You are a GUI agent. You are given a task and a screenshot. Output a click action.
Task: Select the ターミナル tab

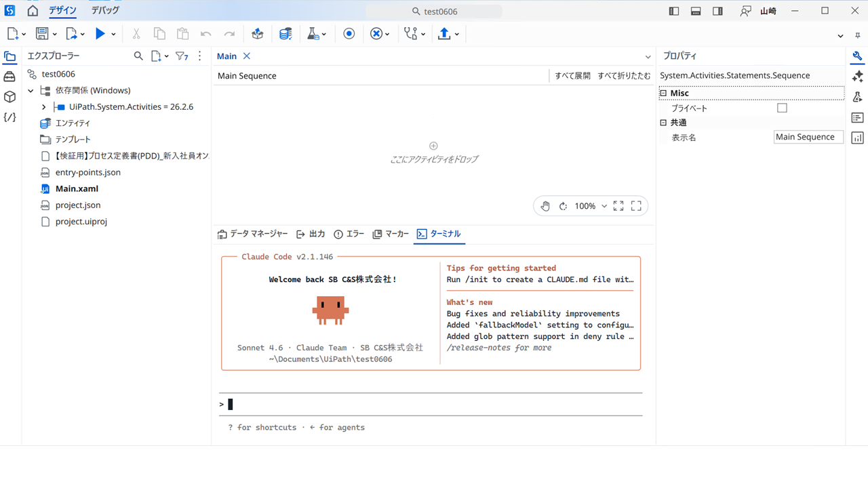pyautogui.click(x=439, y=234)
